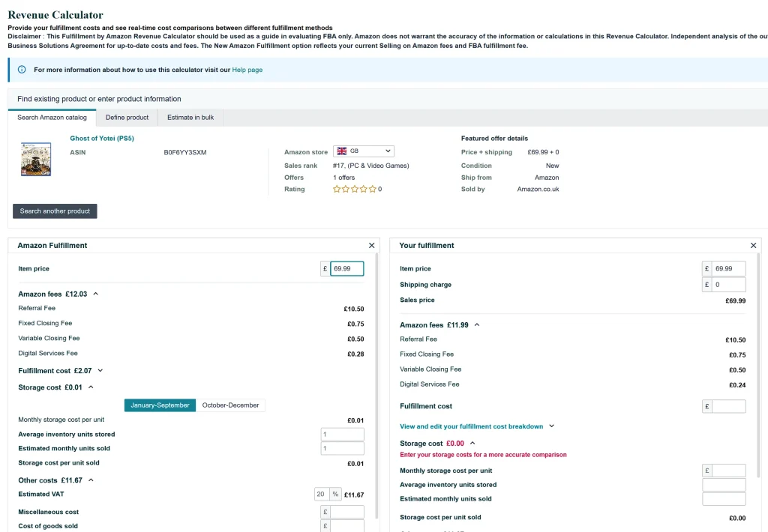This screenshot has width=768, height=532.
Task: Select October-December storage period
Action: pos(230,405)
